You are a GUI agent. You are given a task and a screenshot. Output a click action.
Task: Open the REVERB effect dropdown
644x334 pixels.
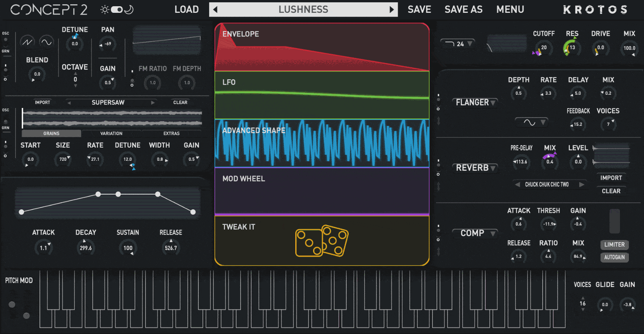coord(475,168)
